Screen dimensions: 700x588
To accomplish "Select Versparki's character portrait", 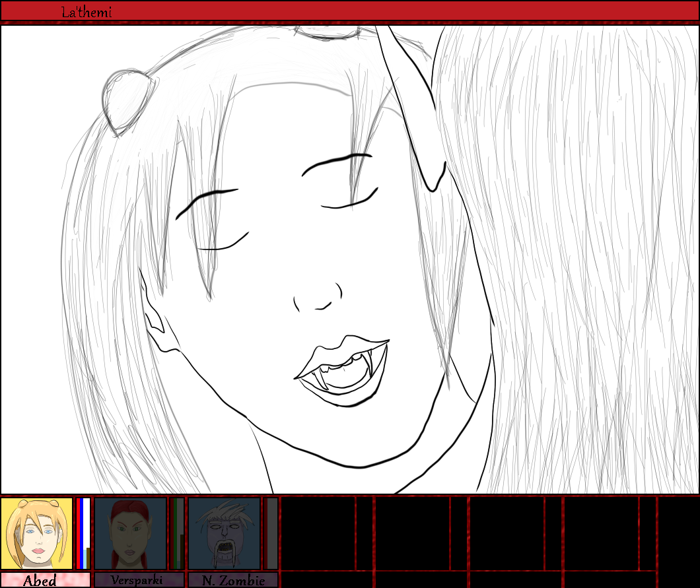I will tap(130, 533).
